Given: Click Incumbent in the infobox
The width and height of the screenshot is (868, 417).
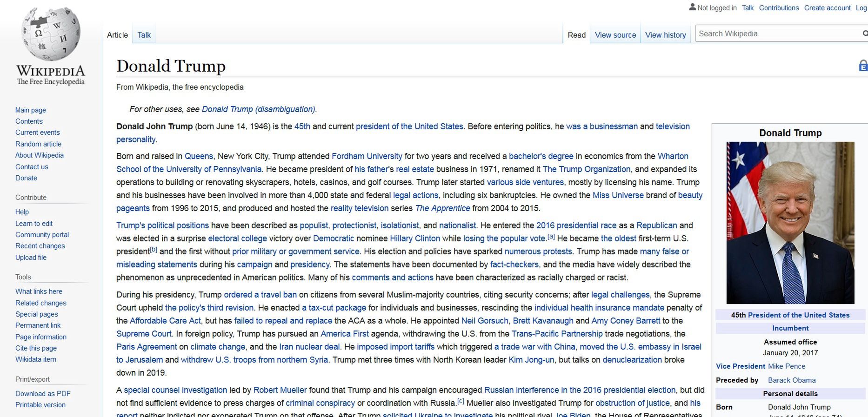Looking at the screenshot, I should click(x=790, y=328).
